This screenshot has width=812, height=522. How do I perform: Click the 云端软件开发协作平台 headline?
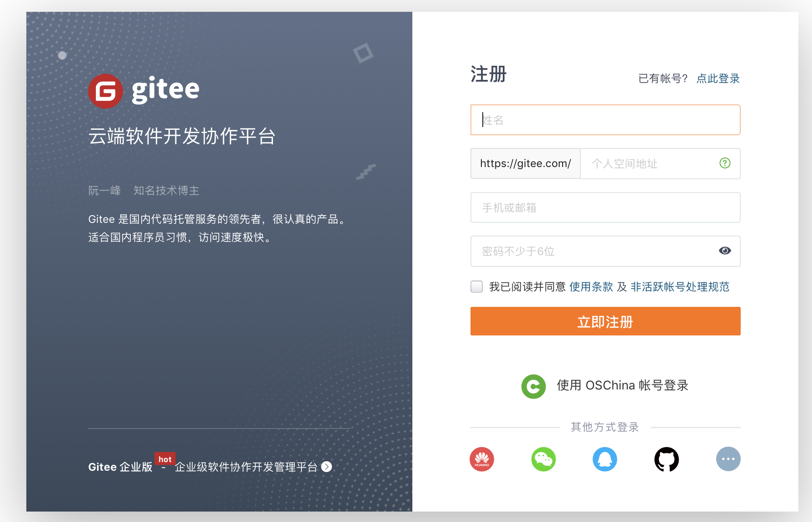pos(182,136)
